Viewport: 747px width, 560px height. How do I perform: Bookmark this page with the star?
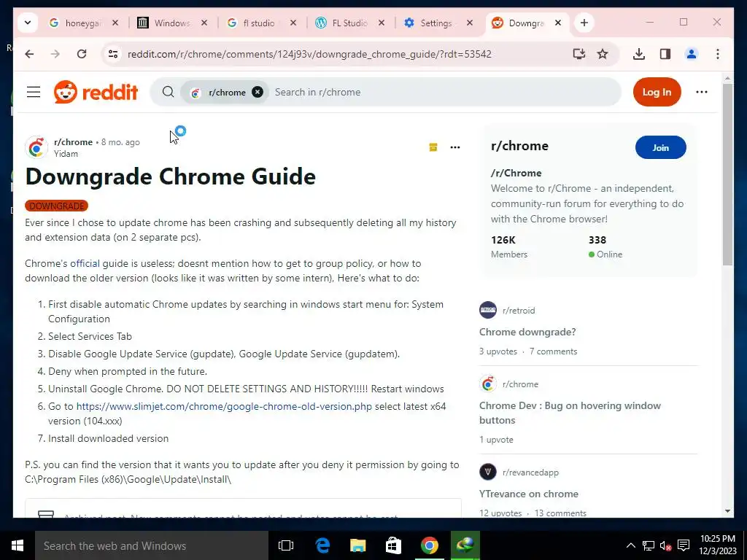coord(603,54)
